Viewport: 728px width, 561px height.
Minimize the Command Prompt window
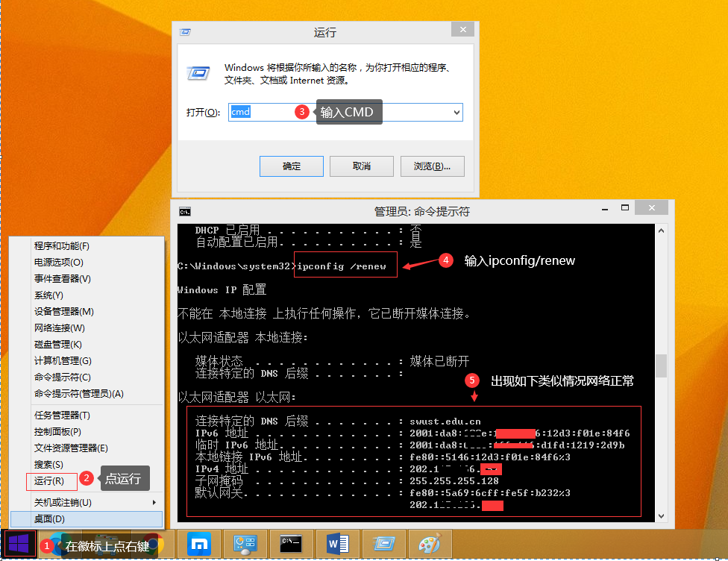(x=604, y=209)
